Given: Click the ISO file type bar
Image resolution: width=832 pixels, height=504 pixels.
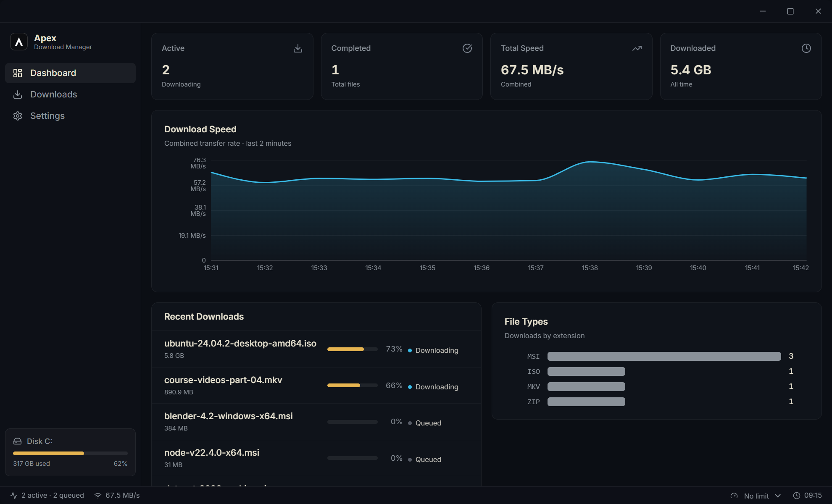Looking at the screenshot, I should point(586,372).
